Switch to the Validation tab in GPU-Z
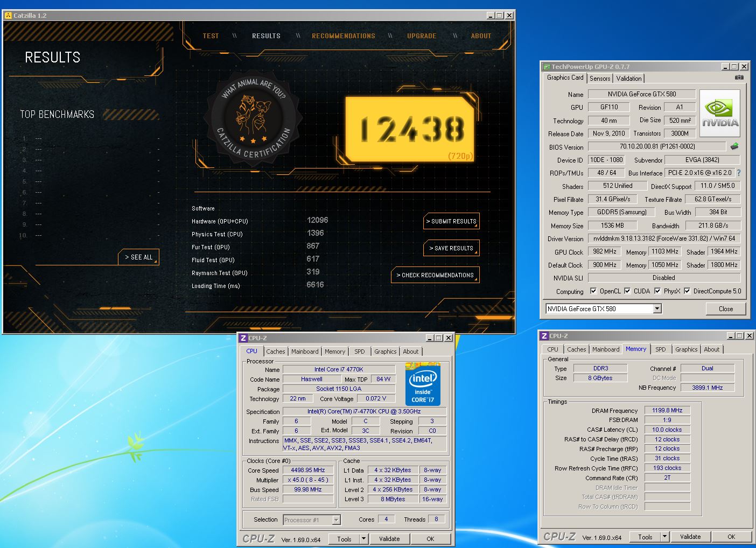756x548 pixels. point(628,79)
